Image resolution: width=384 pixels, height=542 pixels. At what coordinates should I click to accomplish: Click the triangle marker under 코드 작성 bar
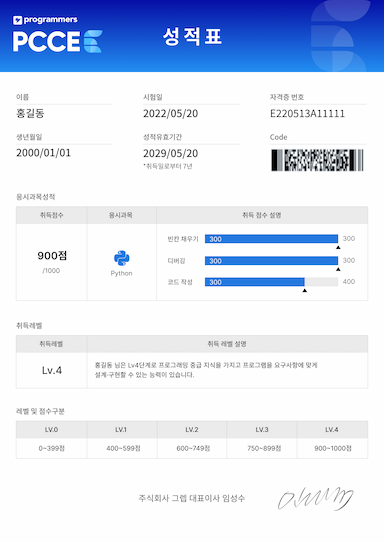pos(305,290)
